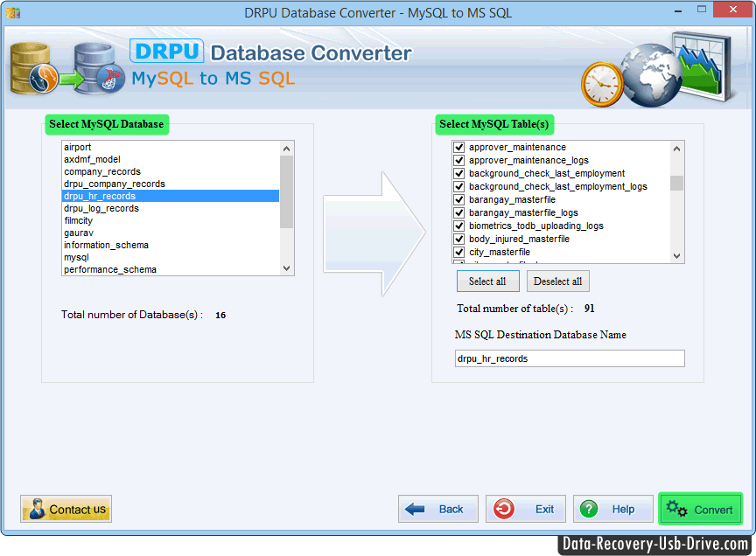Screen dimensions: 756x556
Task: Select the drpu_company_records database
Action: pos(171,184)
